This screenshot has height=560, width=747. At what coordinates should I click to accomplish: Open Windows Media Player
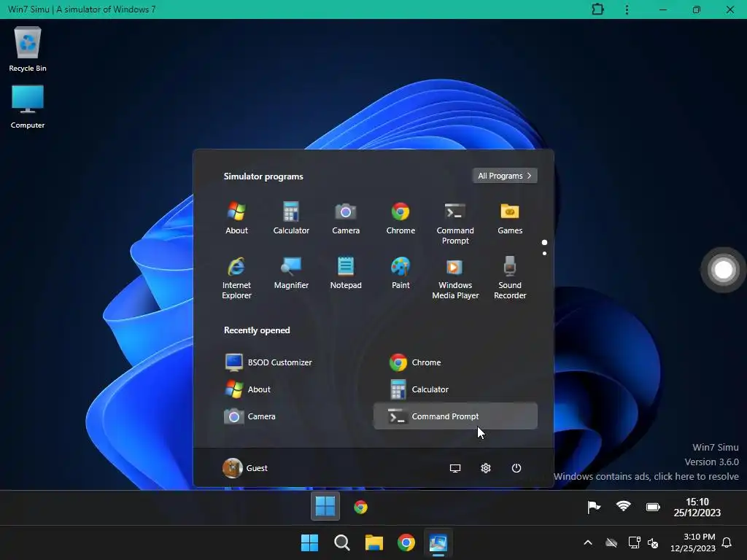(455, 278)
